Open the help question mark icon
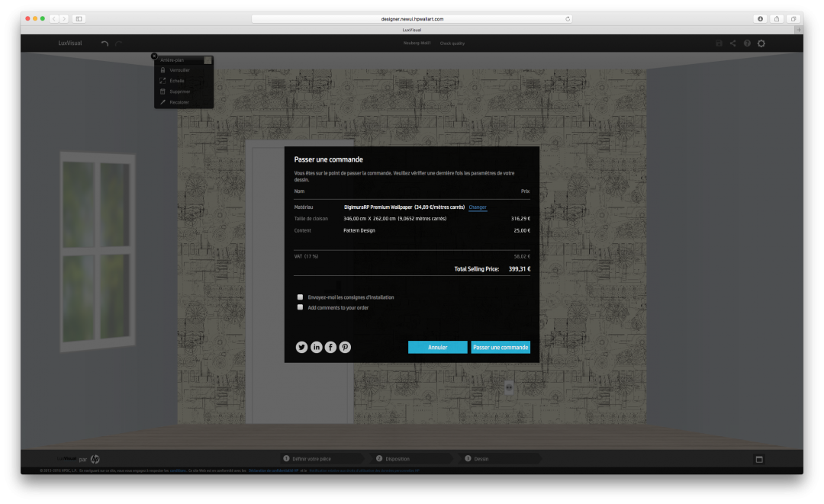824x504 pixels. pyautogui.click(x=747, y=43)
